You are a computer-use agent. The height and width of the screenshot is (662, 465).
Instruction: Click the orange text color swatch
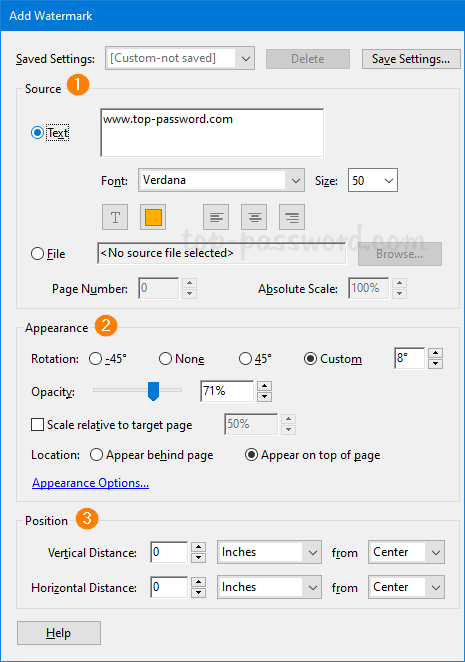coord(153,217)
